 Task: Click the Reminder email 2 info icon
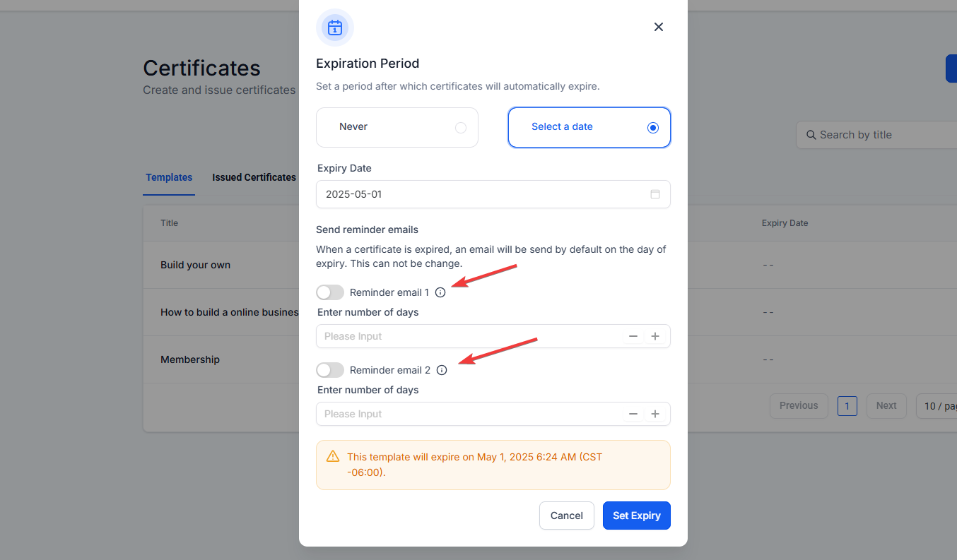pos(442,370)
